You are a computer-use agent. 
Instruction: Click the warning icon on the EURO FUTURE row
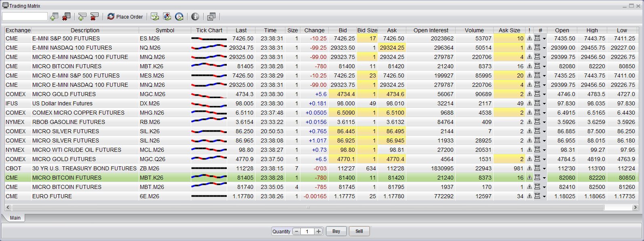click(529, 196)
